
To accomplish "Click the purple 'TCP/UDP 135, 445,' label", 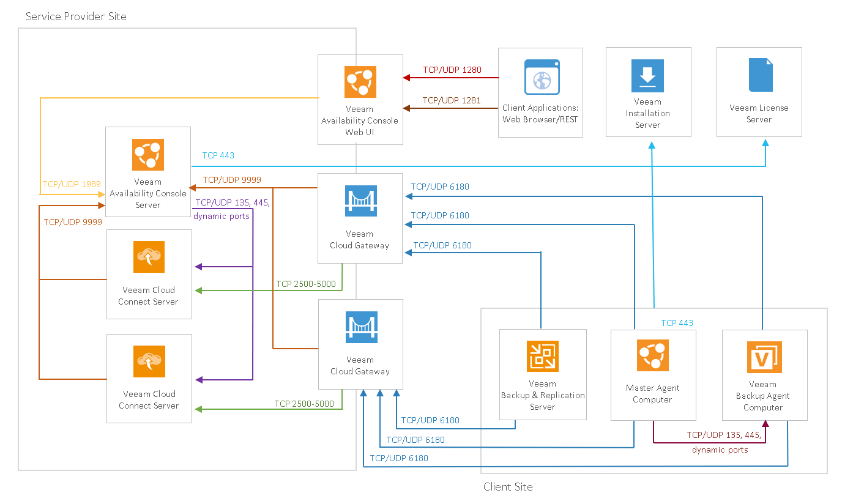I will point(232,203).
